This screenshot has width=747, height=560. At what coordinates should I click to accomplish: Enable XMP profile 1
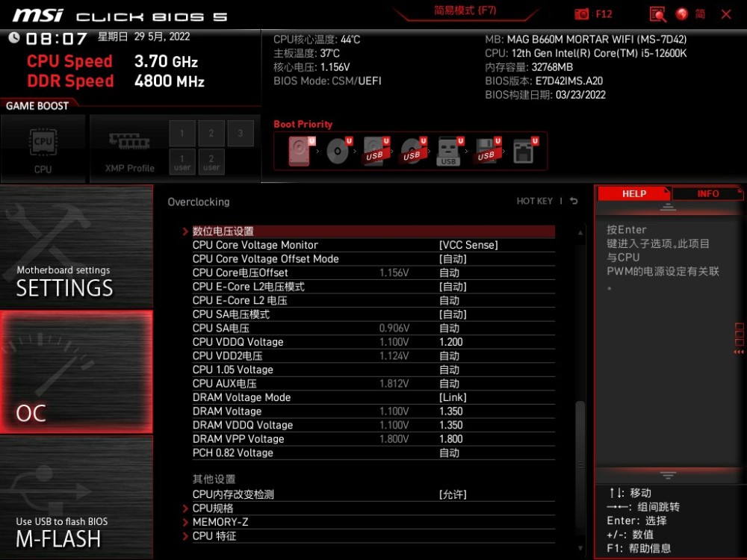pyautogui.click(x=182, y=134)
